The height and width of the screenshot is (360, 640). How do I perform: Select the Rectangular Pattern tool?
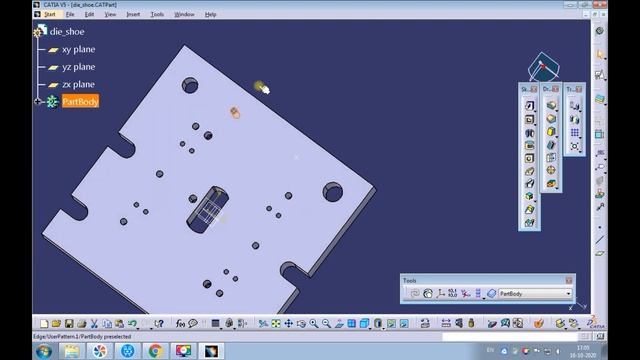(x=574, y=133)
